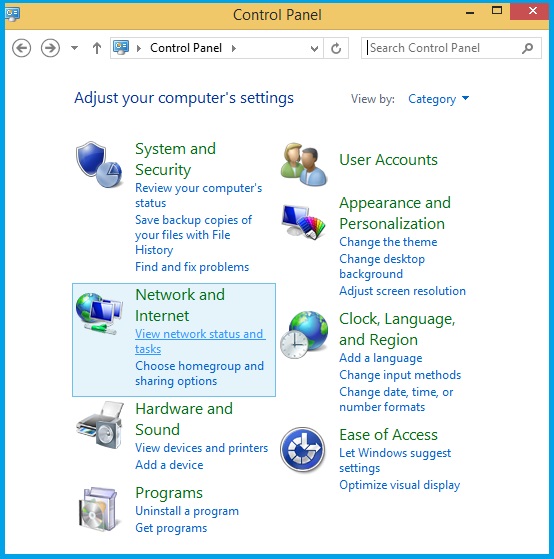
Task: Click Change the theme
Action: (x=388, y=242)
